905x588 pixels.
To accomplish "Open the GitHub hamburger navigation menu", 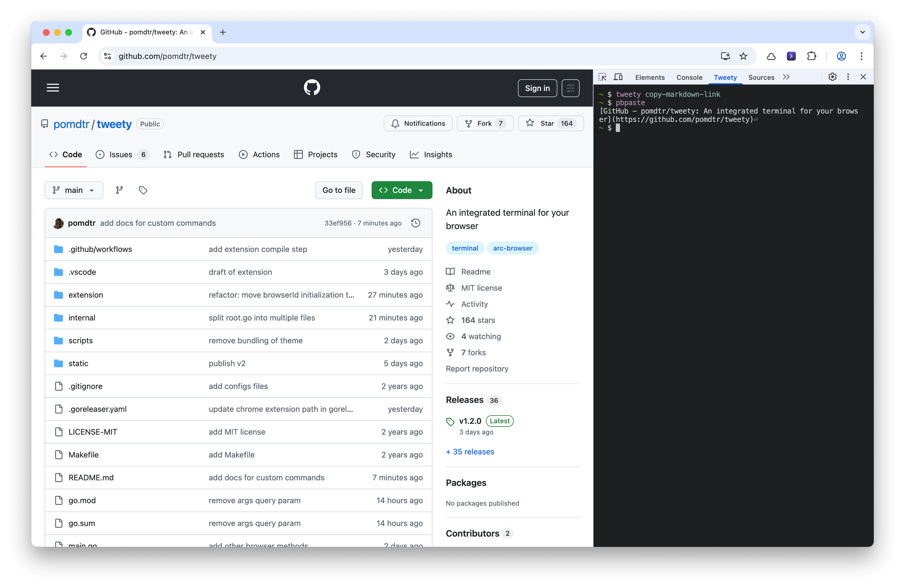I will click(x=53, y=88).
